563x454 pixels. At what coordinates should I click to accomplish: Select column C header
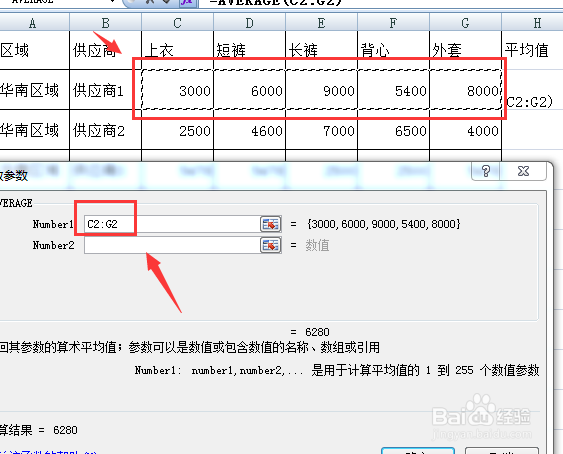click(x=177, y=23)
